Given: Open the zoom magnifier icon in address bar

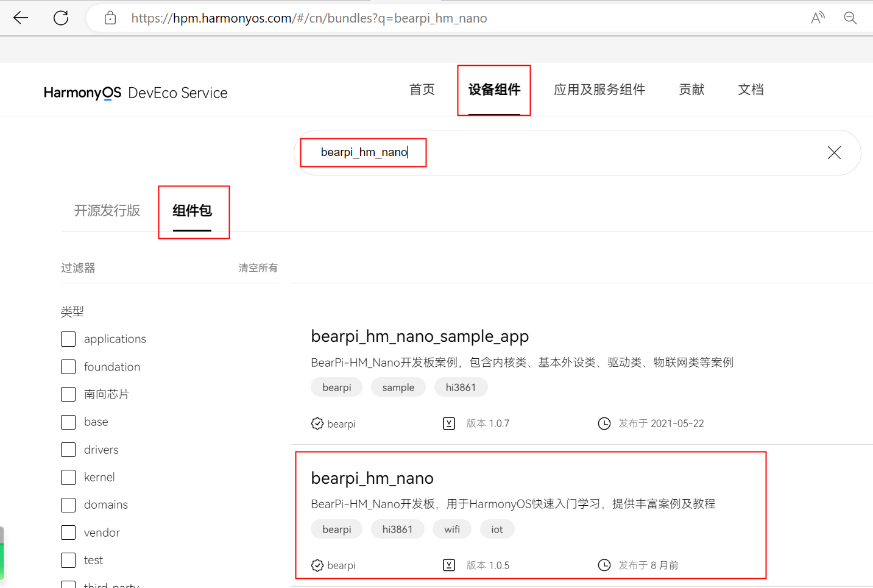Looking at the screenshot, I should [x=850, y=18].
